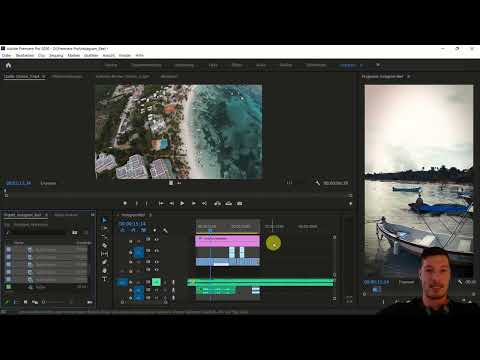Select the long green audio clip
The height and width of the screenshot is (360, 480).
pyautogui.click(x=261, y=282)
